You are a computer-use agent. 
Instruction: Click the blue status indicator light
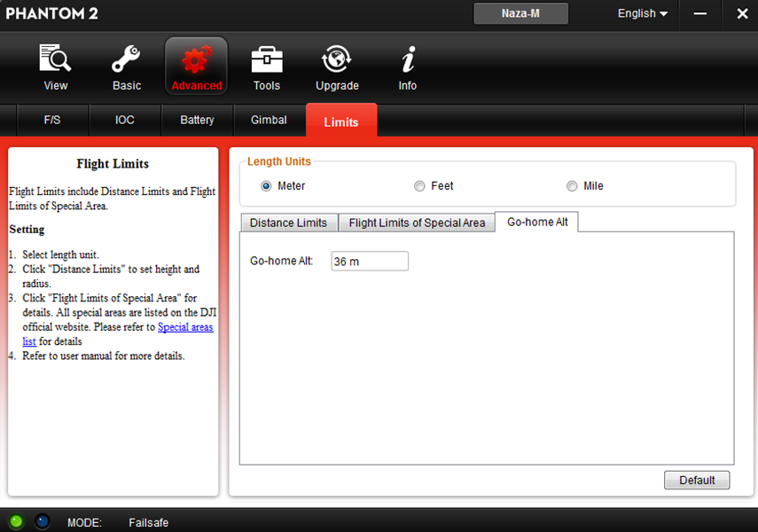click(x=43, y=520)
